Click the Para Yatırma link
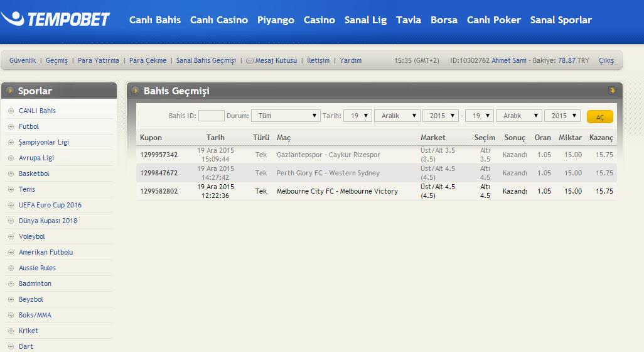Screen dimensions: 644x352 99,61
